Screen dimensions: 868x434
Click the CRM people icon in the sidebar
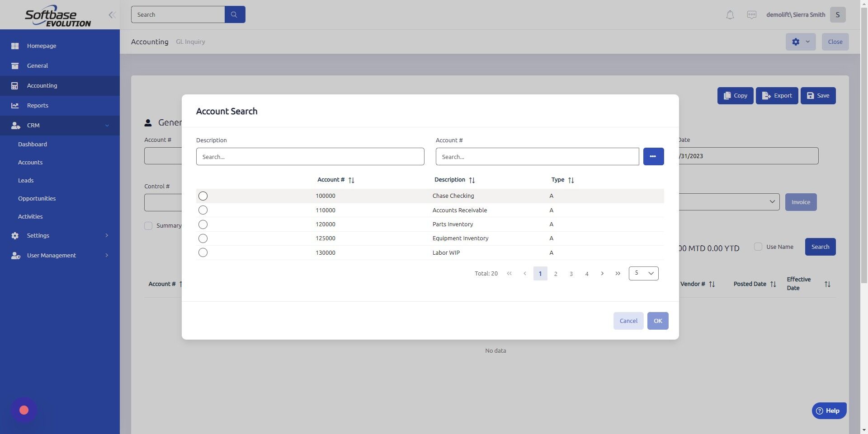(15, 126)
